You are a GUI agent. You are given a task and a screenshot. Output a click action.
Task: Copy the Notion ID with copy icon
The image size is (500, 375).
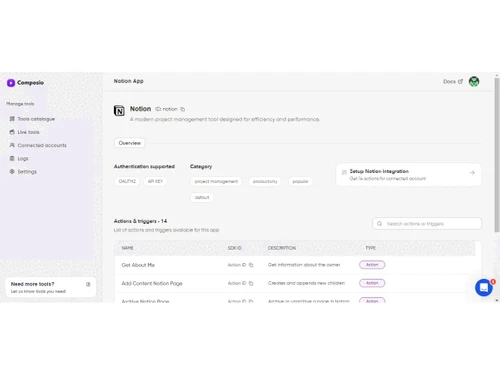183,109
